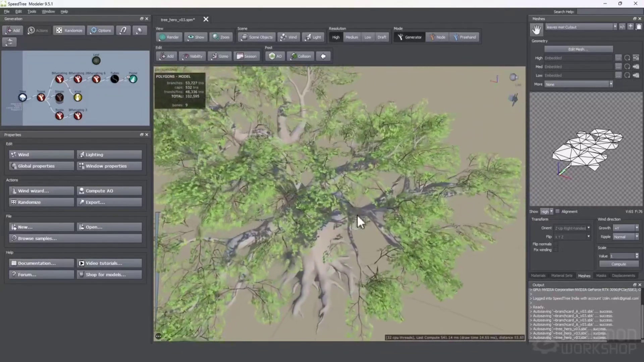Set resolution to Low
644x362 pixels.
pos(368,37)
